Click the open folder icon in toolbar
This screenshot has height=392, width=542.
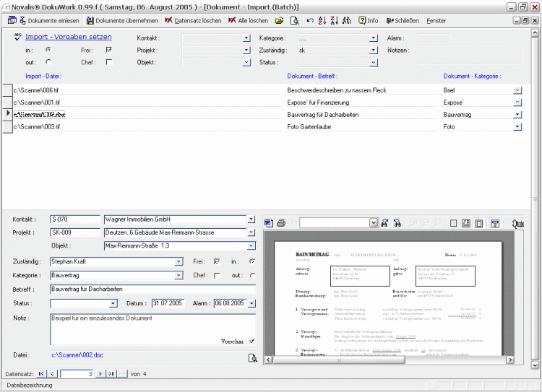[x=279, y=21]
